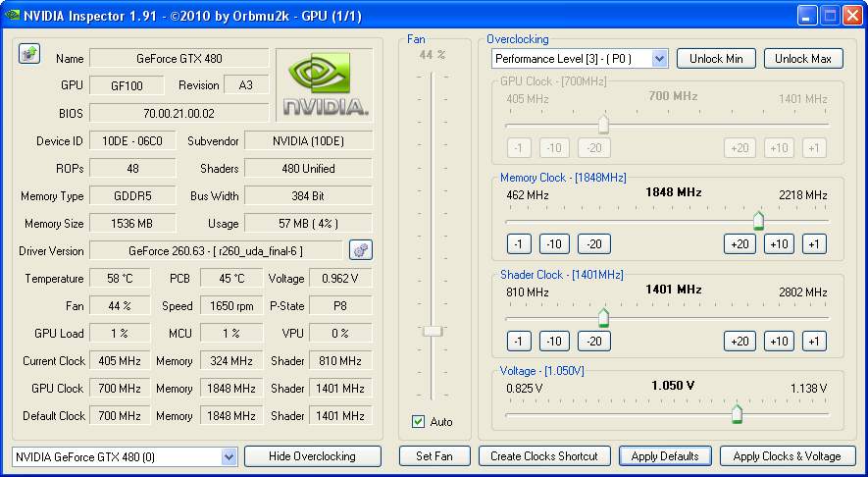
Task: Click Create Clocks Shortcut button
Action: (544, 456)
